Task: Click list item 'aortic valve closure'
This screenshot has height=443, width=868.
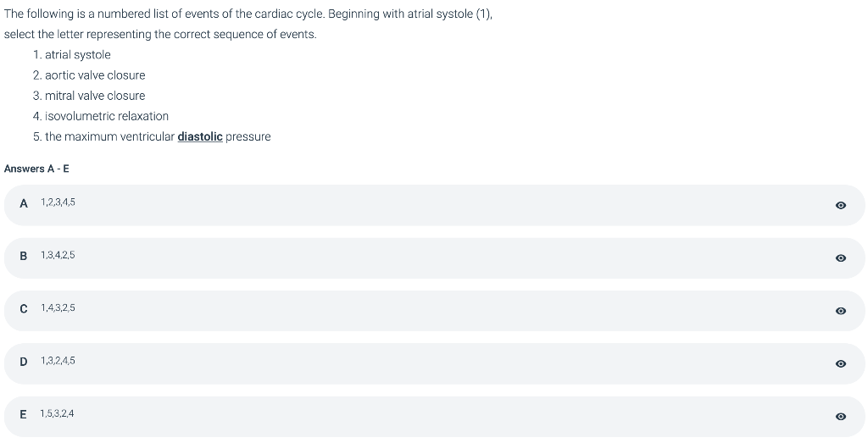Action: tap(95, 75)
